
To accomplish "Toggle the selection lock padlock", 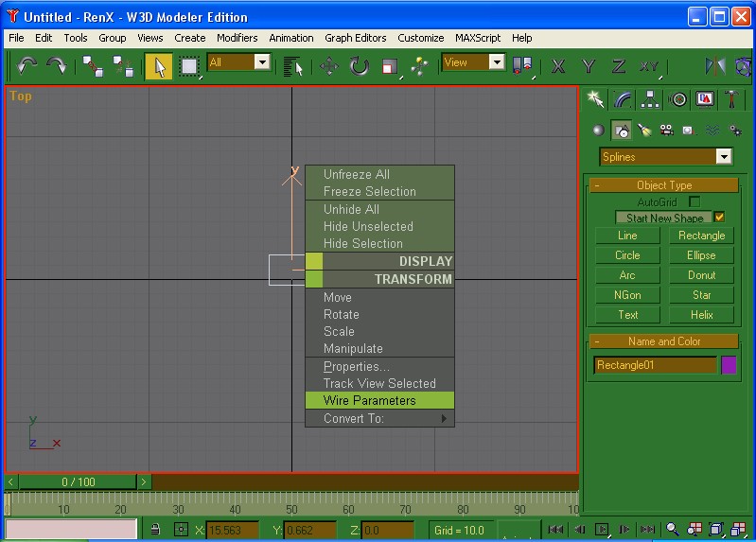I will tap(155, 530).
